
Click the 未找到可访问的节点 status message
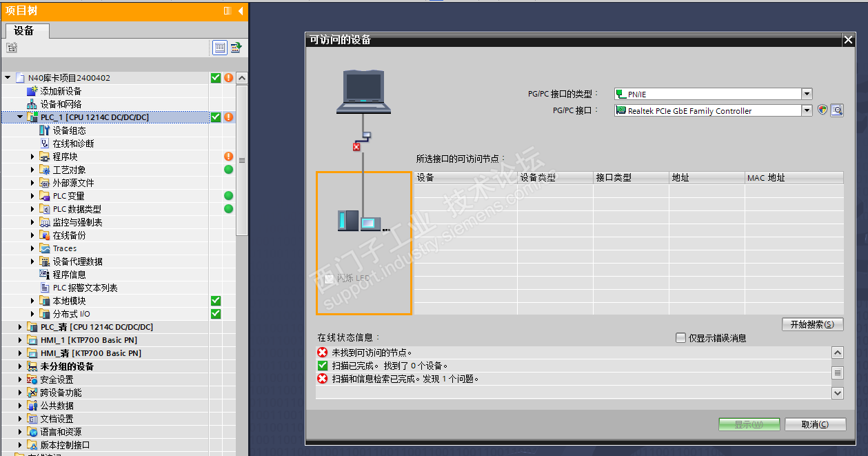[x=372, y=353]
